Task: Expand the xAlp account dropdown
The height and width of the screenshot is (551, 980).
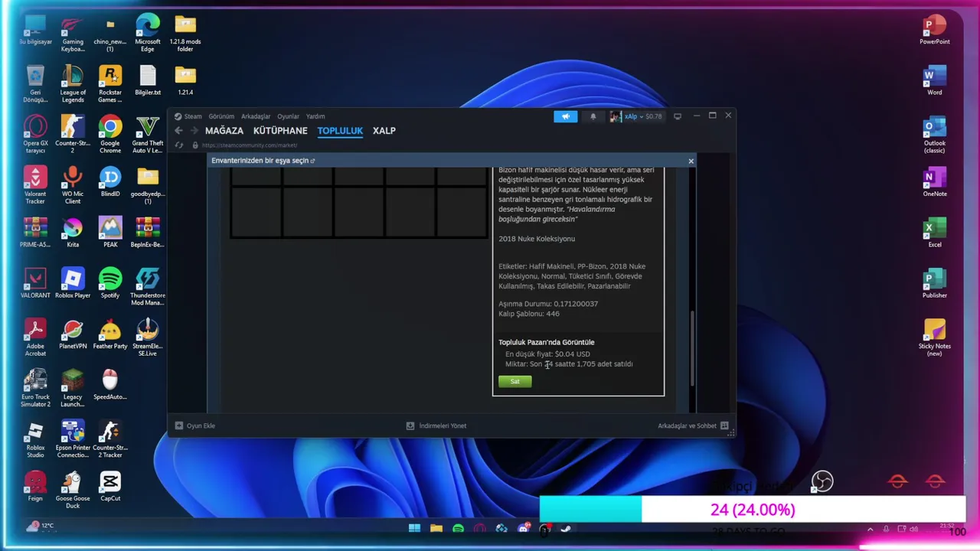Action: click(637, 116)
